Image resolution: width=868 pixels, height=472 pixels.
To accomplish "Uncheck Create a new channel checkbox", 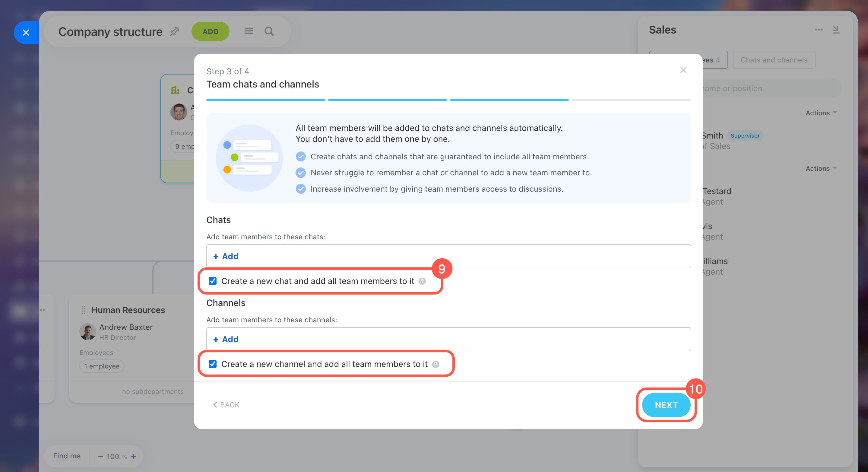I will click(x=212, y=364).
